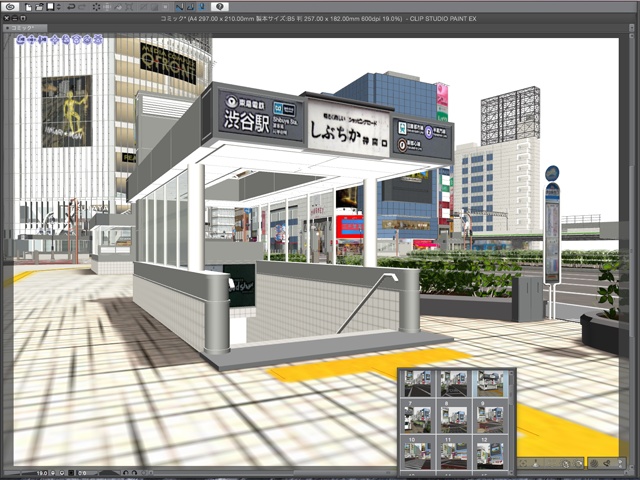Toggle Snap to Grid in toolbar

202,7
